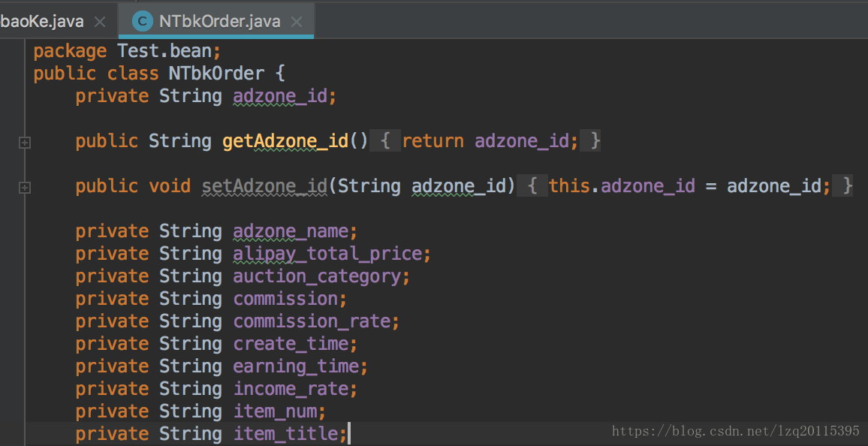Click 'this.adzone_id' in the setter body
This screenshot has height=446, width=868.
click(x=622, y=186)
